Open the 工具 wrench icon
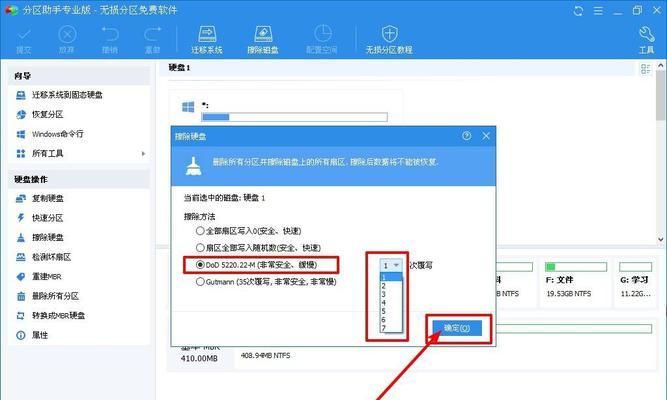Viewport: 667px width, 400px height. 647,40
